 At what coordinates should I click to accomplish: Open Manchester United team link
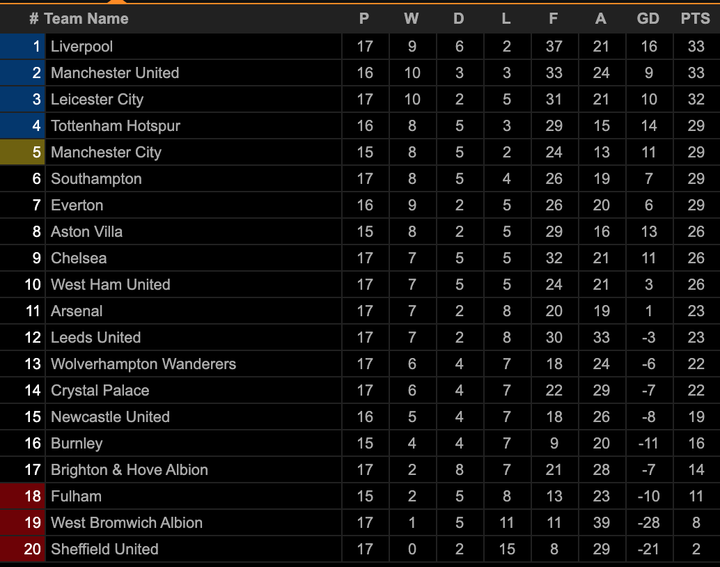coord(115,73)
